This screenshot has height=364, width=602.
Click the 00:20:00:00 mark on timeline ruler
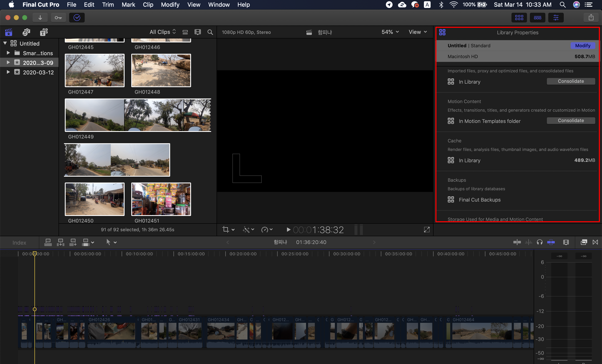click(x=243, y=254)
